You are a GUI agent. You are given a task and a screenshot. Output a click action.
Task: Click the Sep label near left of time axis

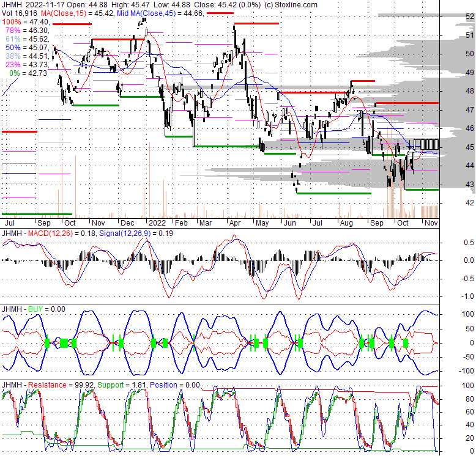pyautogui.click(x=43, y=223)
